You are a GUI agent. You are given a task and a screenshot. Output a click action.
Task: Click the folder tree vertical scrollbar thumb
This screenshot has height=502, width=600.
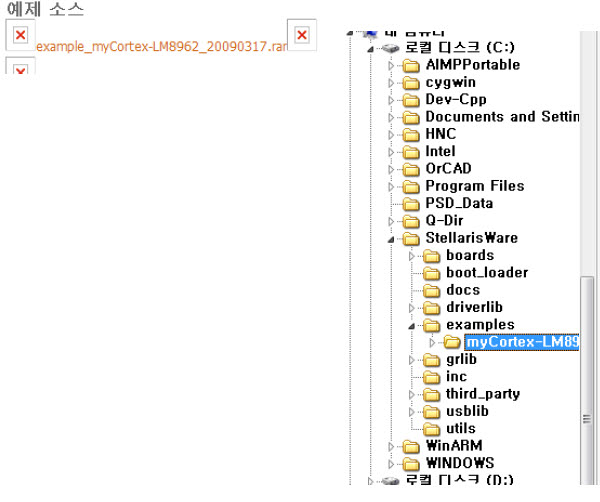coord(587,380)
